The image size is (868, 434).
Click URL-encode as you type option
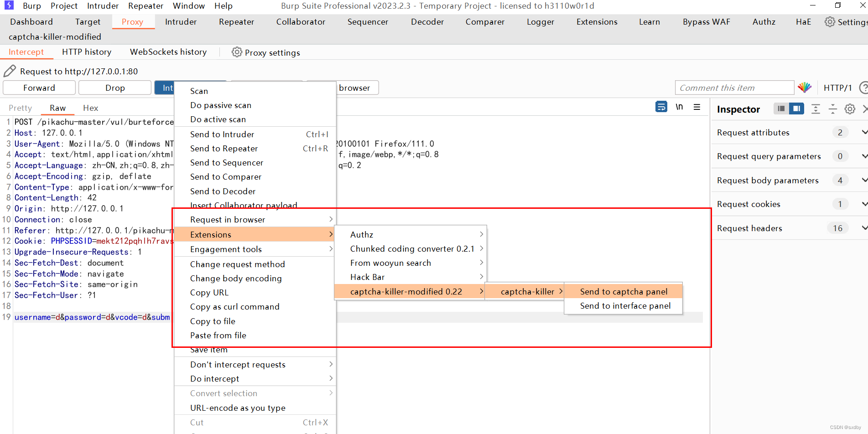pyautogui.click(x=255, y=408)
